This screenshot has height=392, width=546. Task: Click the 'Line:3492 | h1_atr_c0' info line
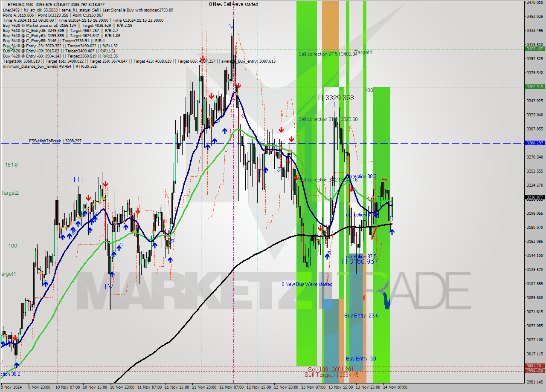[88, 10]
